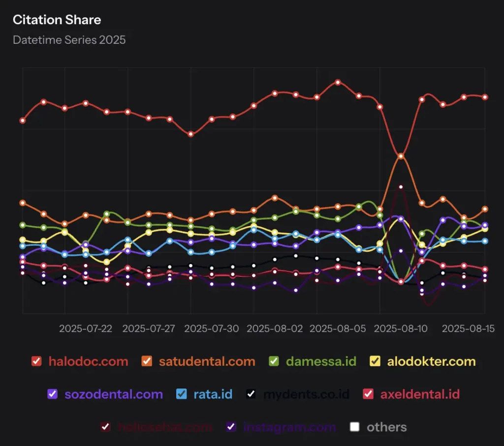
Task: Click the 2025-07-22 x-axis date label
Action: 86,328
